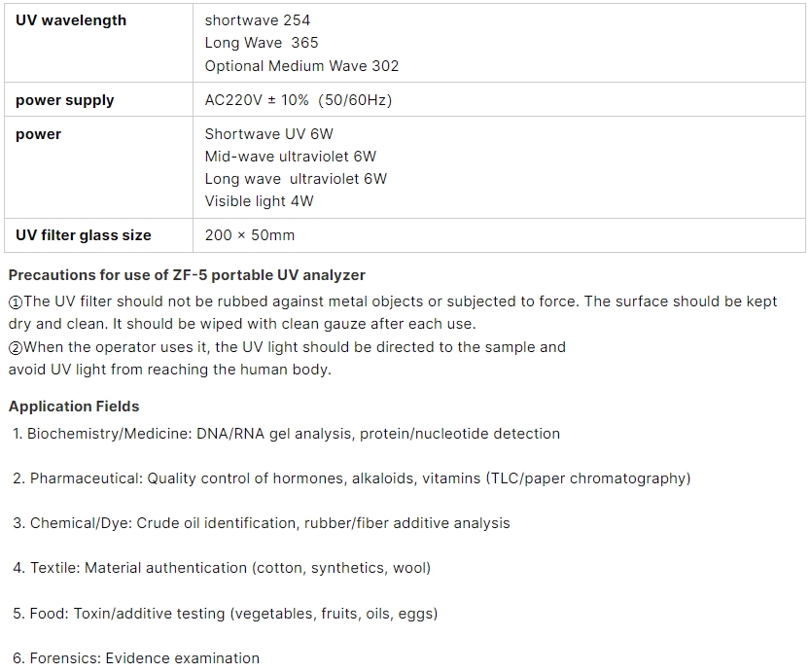Click 'Optional Medium Wave 302' text
Viewport: 811px width, 672px height.
(x=301, y=66)
